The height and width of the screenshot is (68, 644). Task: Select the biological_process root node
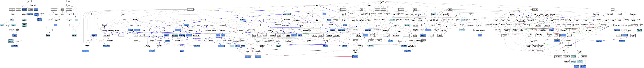(x=383, y=1)
